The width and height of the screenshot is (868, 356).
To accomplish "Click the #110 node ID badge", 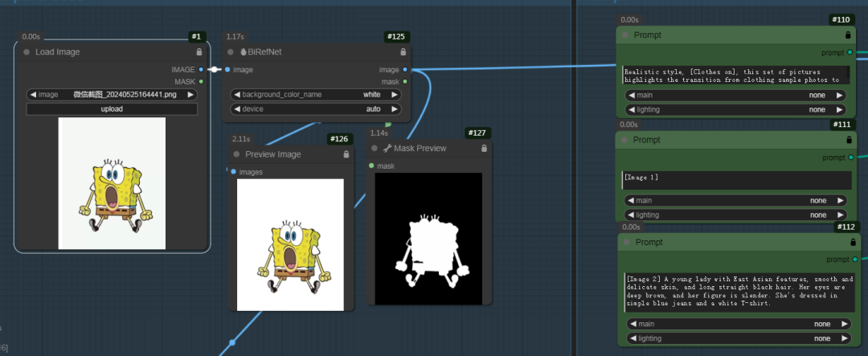I will 841,20.
